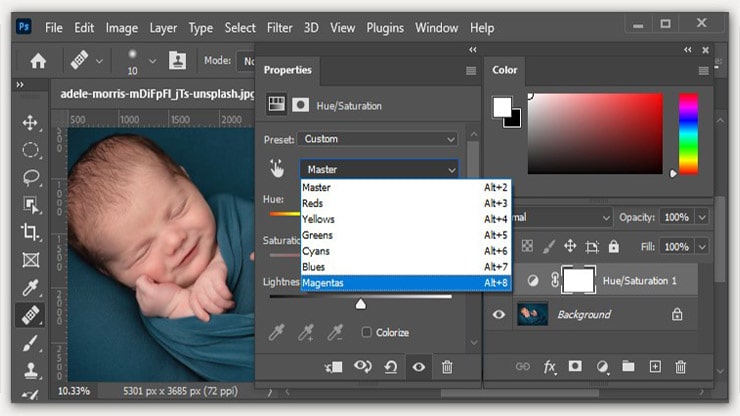
Task: Click the plain eyedropper in Properties
Action: click(277, 332)
